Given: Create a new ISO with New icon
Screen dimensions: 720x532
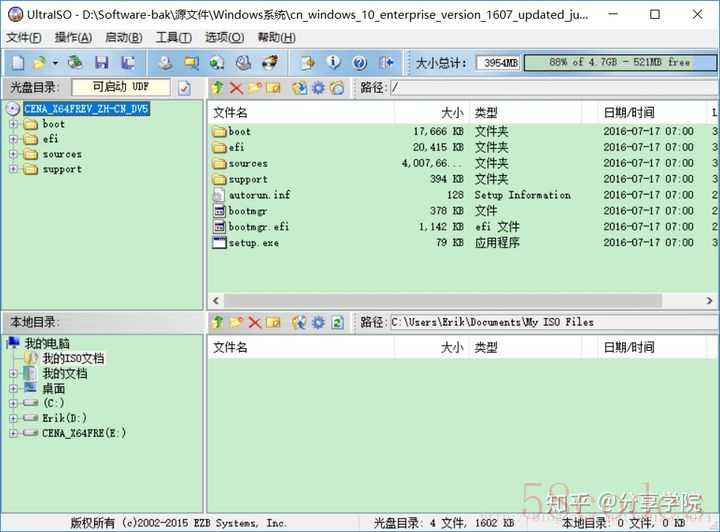Looking at the screenshot, I should pos(17,62).
